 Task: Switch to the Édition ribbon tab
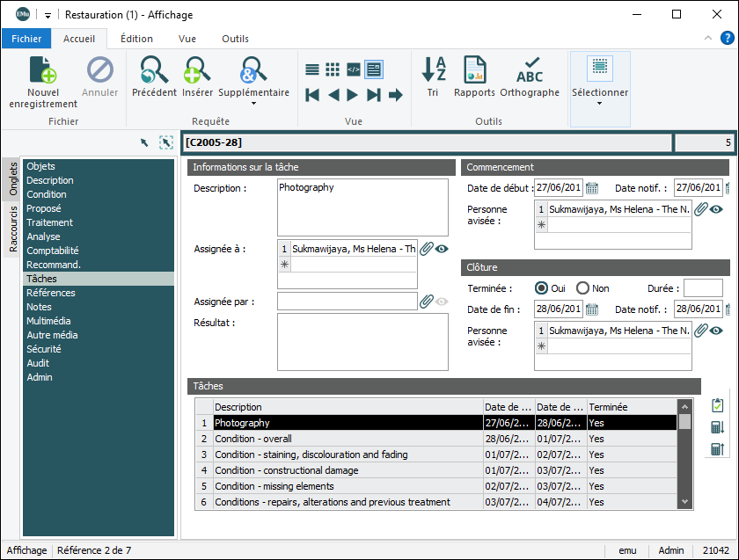136,39
